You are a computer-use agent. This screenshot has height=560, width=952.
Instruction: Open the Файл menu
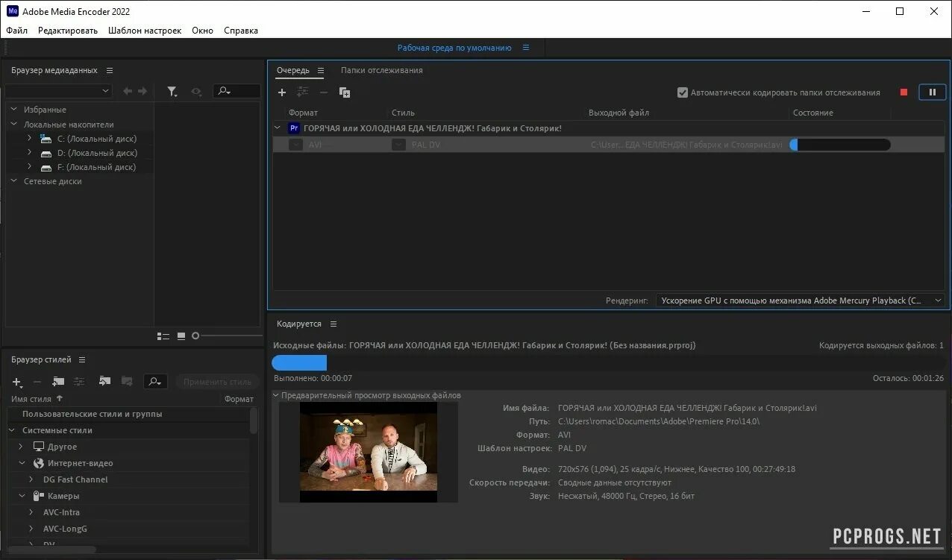click(16, 31)
